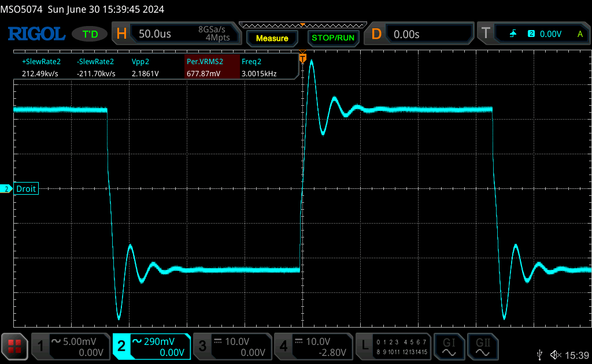Click the Measure button
The height and width of the screenshot is (364, 592).
pos(272,38)
